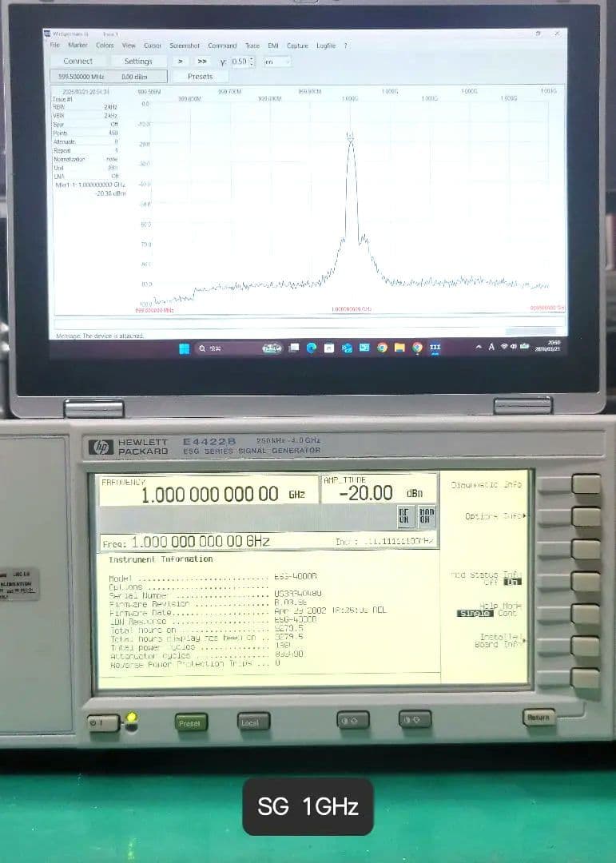Open the Chrome icon left of File Explorer
Image resolution: width=616 pixels, height=863 pixels.
click(382, 348)
